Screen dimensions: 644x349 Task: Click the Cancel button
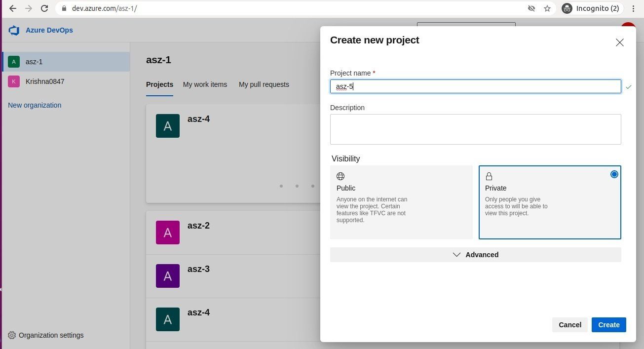[x=569, y=325]
